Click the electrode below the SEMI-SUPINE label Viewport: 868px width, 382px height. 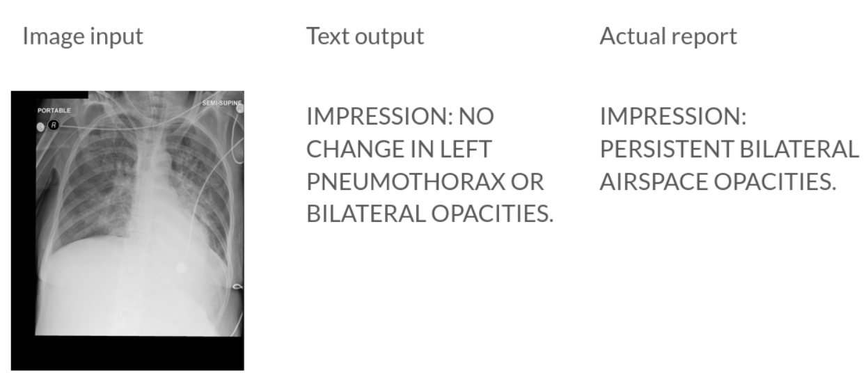click(239, 111)
